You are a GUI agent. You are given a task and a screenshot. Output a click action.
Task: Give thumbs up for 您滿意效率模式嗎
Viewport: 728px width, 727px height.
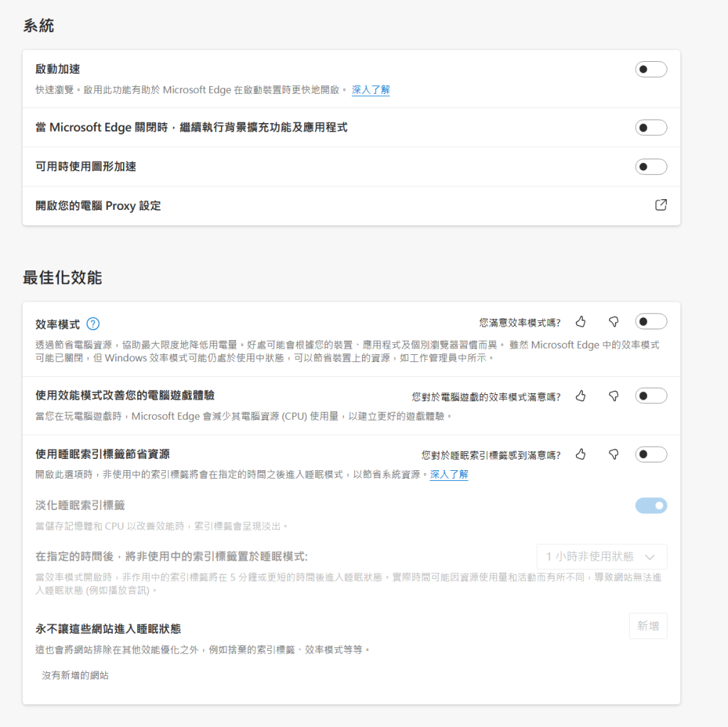coord(581,322)
